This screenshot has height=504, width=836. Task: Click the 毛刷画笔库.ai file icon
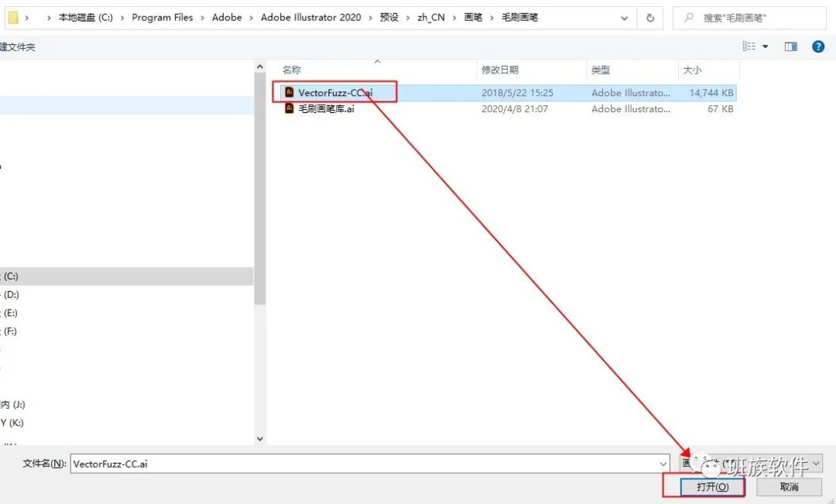click(x=289, y=109)
